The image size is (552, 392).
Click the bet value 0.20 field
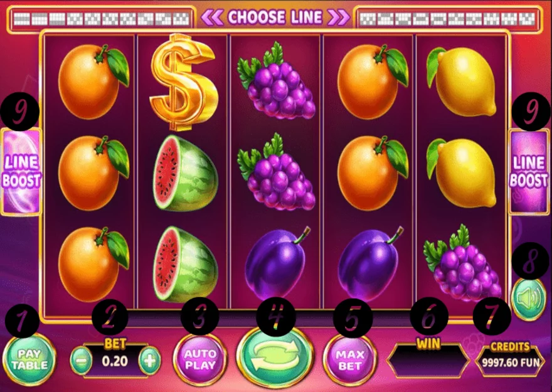click(x=115, y=361)
